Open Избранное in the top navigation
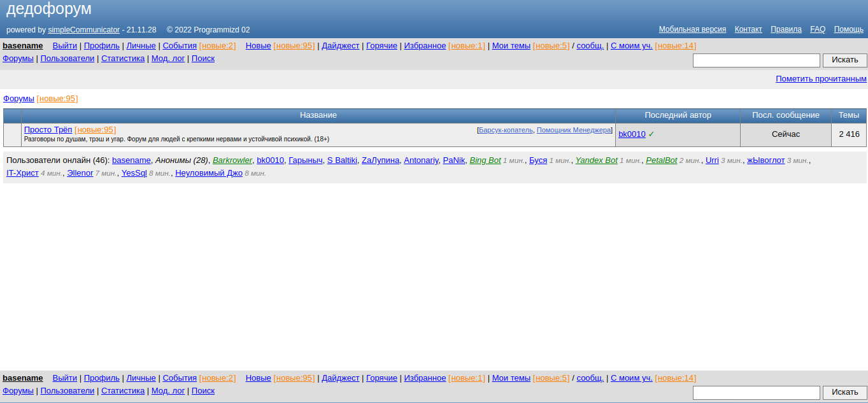The height and width of the screenshot is (403, 868). pos(425,46)
